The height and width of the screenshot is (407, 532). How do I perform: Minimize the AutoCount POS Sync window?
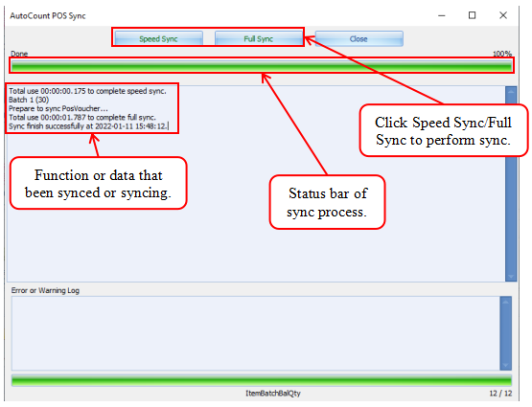click(x=441, y=15)
